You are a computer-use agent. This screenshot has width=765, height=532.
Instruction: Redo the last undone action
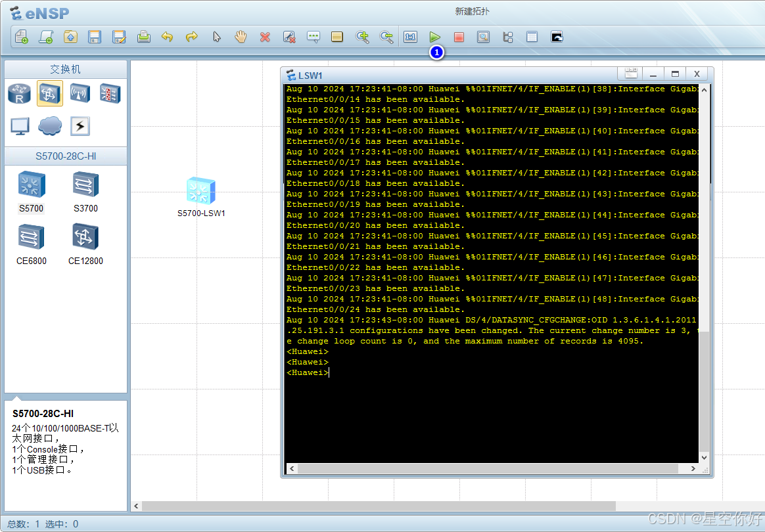tap(192, 37)
